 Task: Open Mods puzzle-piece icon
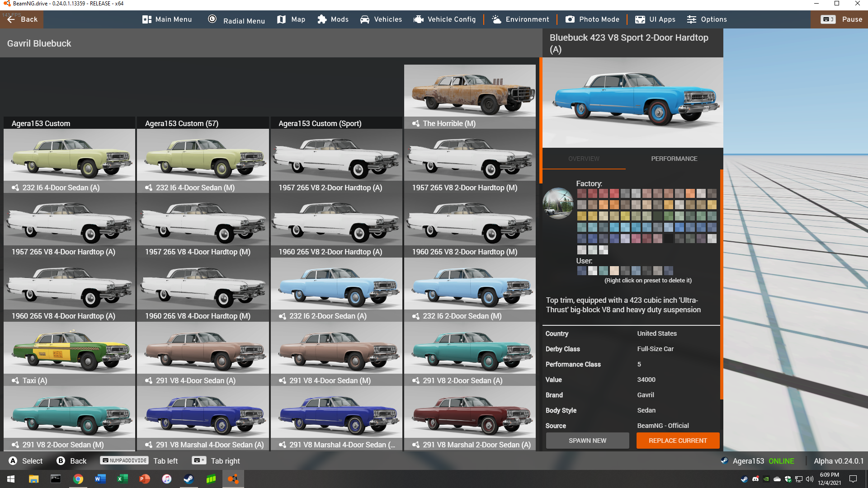[322, 19]
